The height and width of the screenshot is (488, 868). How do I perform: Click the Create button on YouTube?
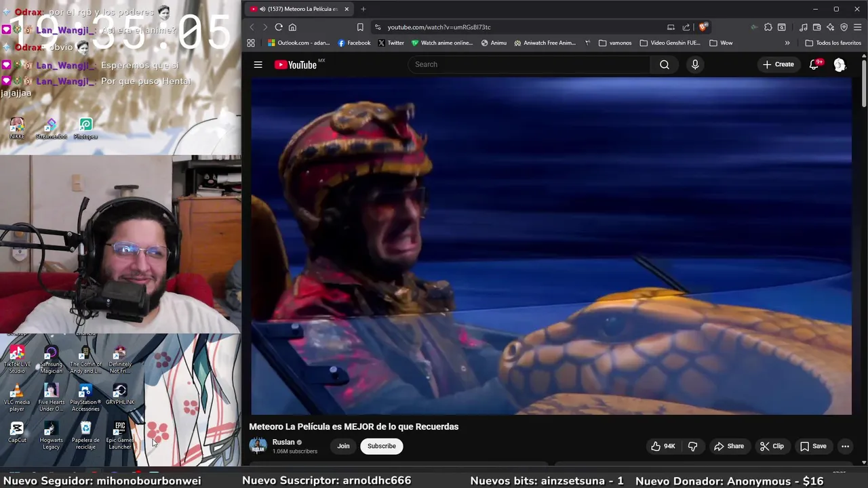tap(778, 64)
